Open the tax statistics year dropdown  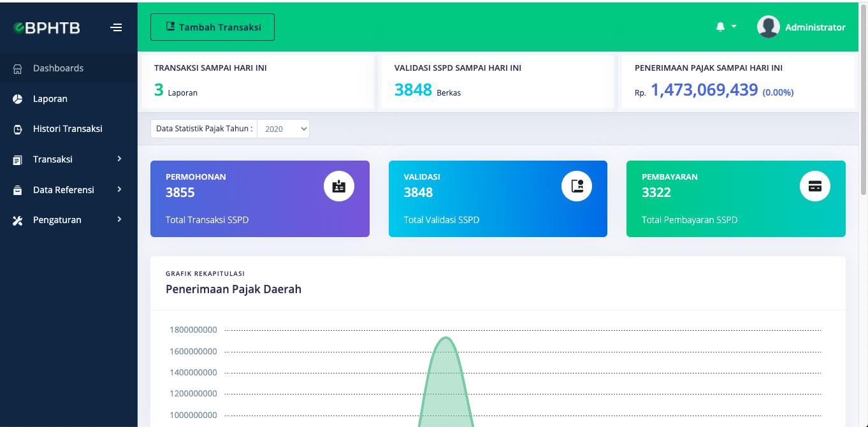[x=284, y=129]
